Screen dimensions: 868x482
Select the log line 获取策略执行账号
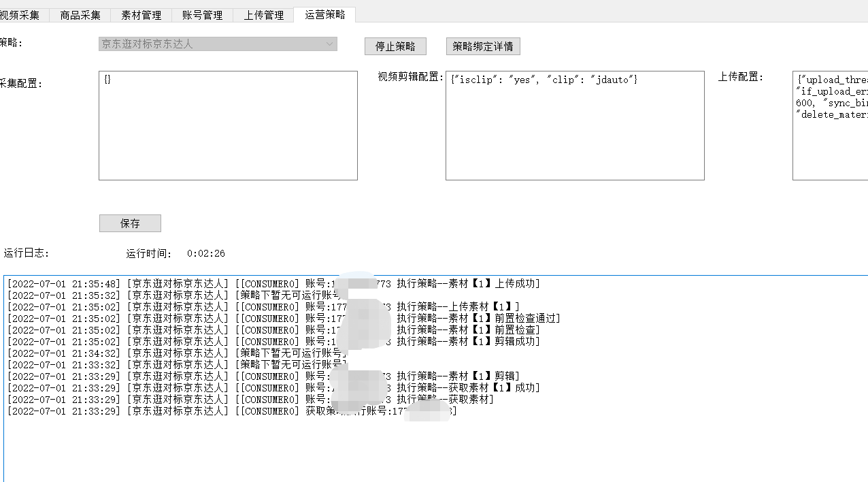point(232,411)
